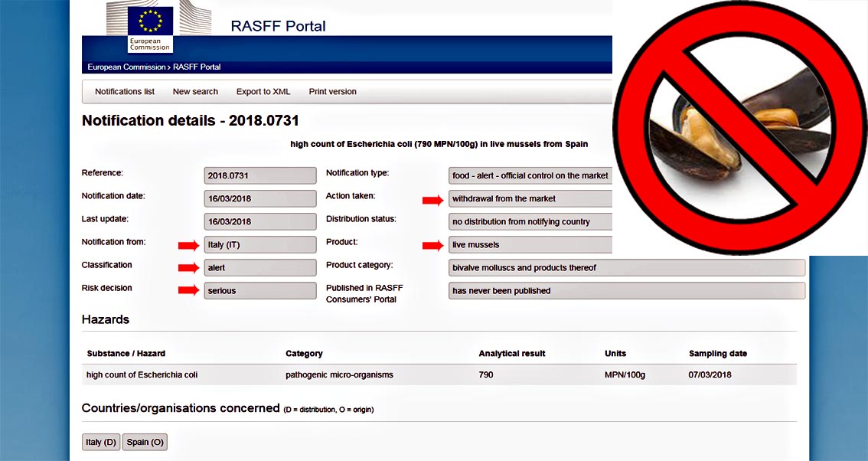
Task: Click the Product field showing live mussels
Action: (530, 244)
